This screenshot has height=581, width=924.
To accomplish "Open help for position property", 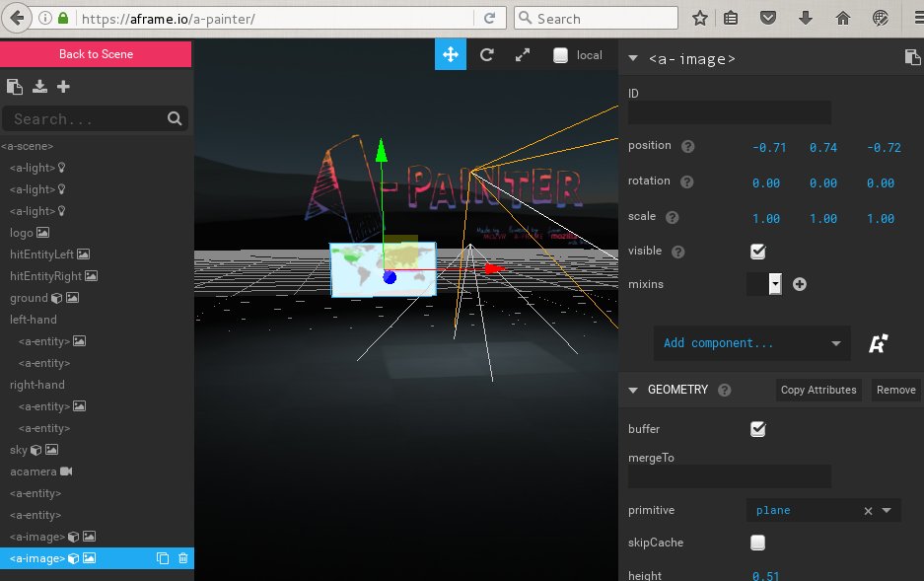I will point(687,146).
